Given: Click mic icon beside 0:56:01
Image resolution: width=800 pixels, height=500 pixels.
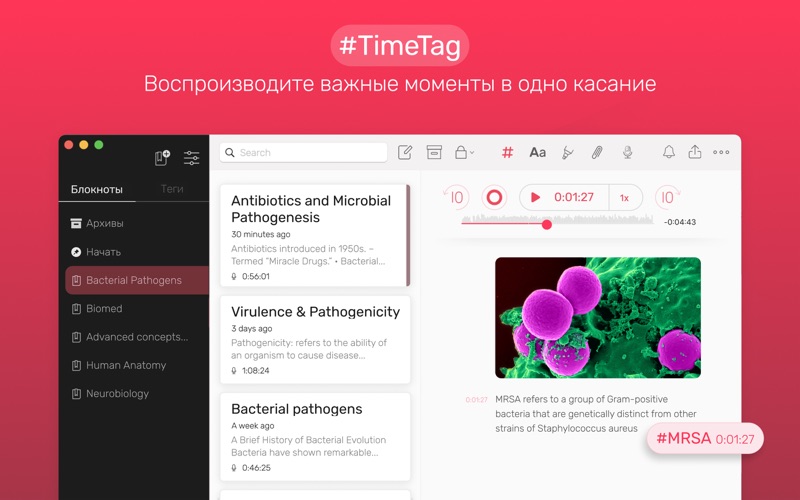Looking at the screenshot, I should (234, 276).
